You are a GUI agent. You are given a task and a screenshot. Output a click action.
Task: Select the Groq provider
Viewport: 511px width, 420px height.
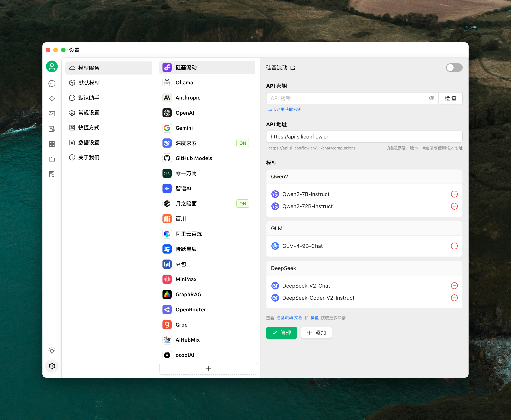[207, 325]
